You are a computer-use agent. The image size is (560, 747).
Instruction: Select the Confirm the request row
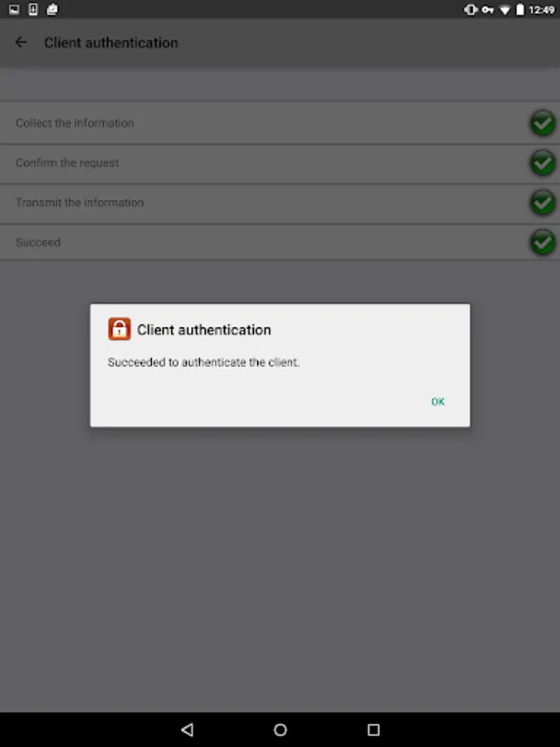[280, 164]
